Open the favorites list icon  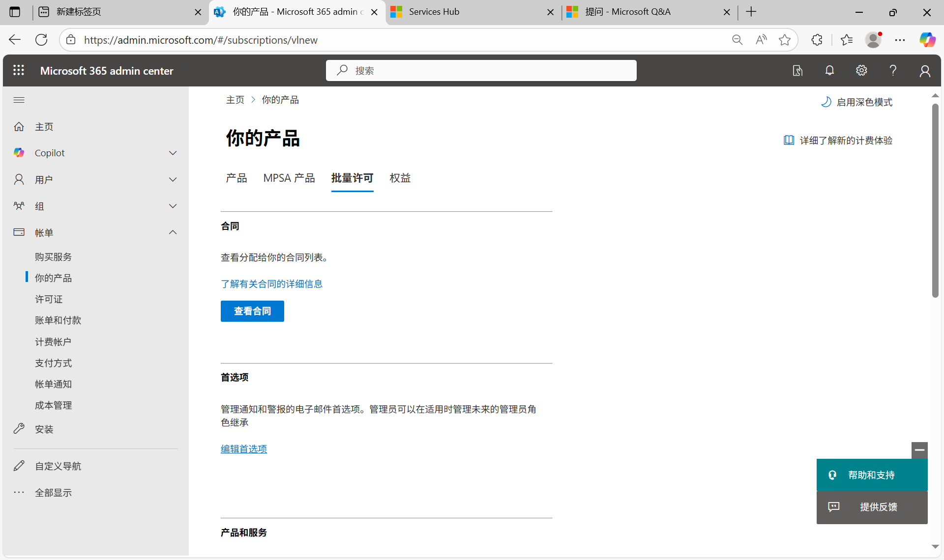(x=847, y=40)
